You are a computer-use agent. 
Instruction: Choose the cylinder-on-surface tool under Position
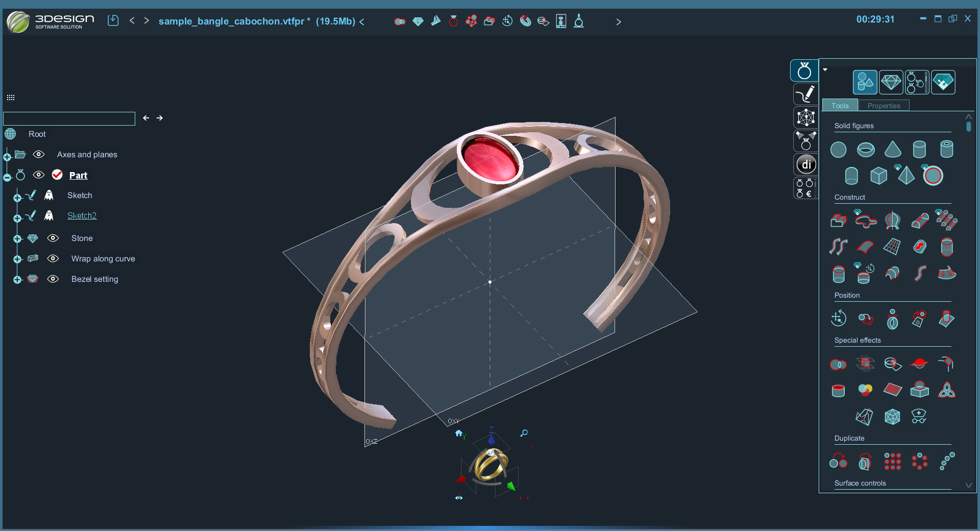coord(947,319)
